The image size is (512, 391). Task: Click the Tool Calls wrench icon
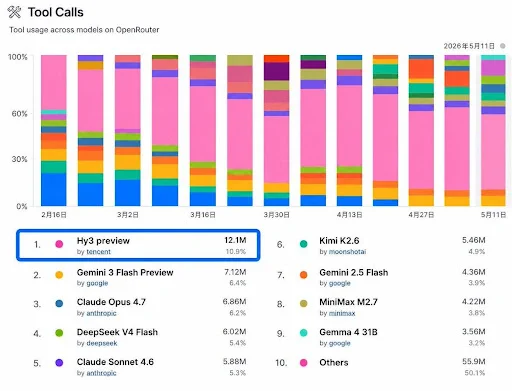[14, 12]
